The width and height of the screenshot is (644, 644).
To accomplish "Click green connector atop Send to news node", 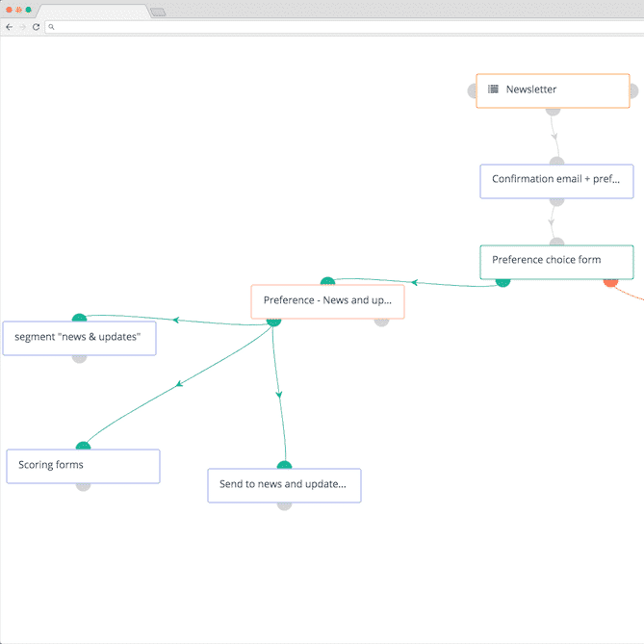I will coord(284,465).
